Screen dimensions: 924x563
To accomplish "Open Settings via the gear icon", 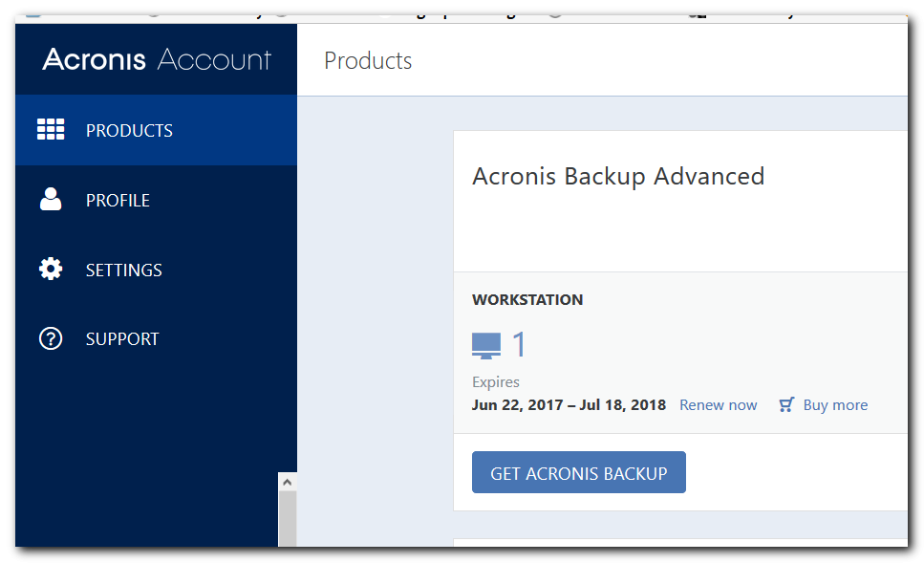I will pyautogui.click(x=51, y=269).
